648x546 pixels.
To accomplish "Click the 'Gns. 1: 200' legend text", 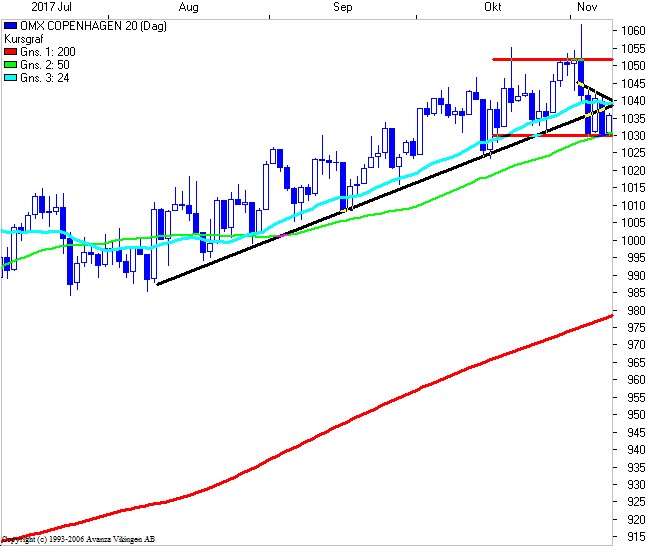I will (48, 52).
